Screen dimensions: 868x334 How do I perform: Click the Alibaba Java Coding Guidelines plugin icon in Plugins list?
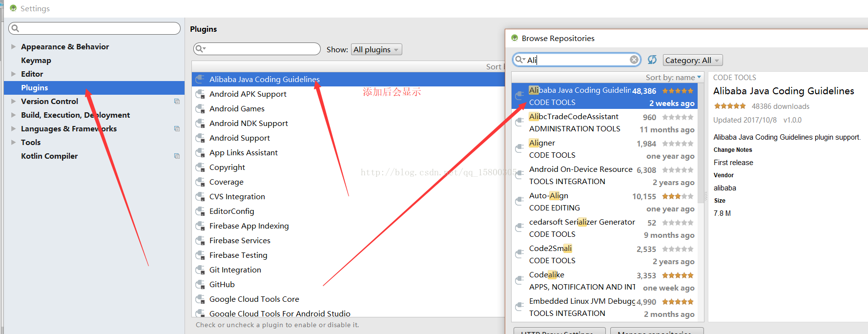pos(200,79)
